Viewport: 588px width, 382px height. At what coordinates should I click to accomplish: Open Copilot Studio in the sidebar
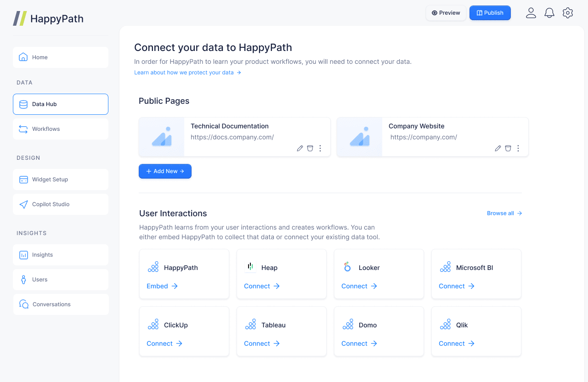pos(61,204)
